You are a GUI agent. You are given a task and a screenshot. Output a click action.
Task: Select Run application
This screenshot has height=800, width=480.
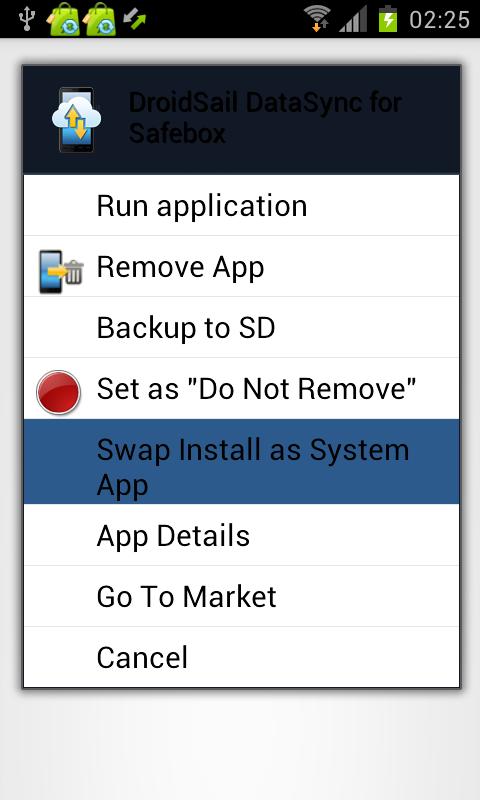click(241, 206)
